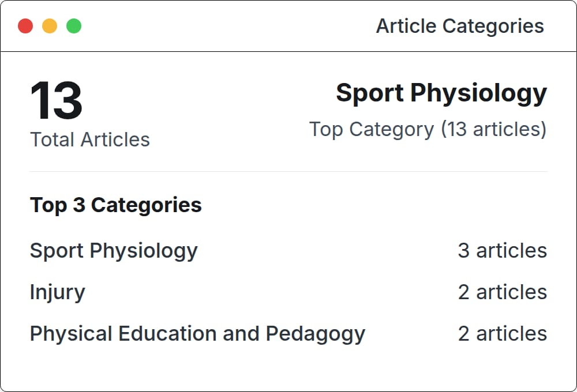Click 2 articles beside Physical Education and Pedagogy
Viewport: 577px width, 392px height.
(x=502, y=334)
